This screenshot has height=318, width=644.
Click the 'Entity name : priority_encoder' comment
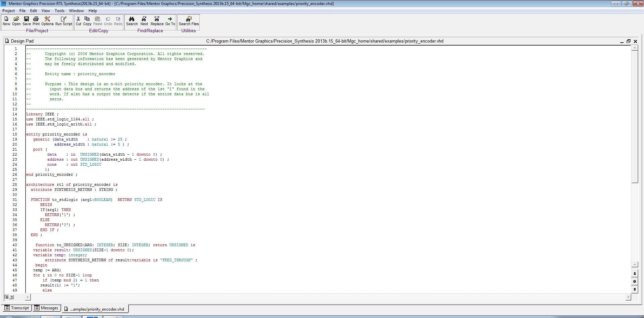80,74
